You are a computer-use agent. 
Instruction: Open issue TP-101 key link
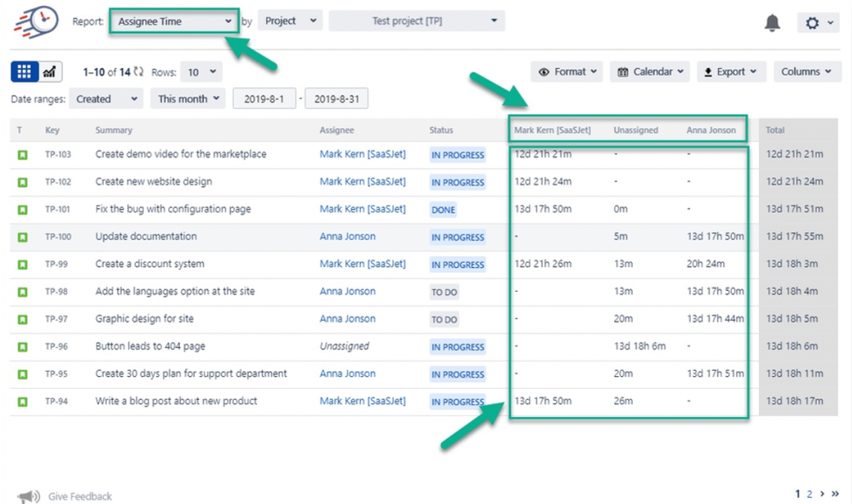click(x=58, y=209)
